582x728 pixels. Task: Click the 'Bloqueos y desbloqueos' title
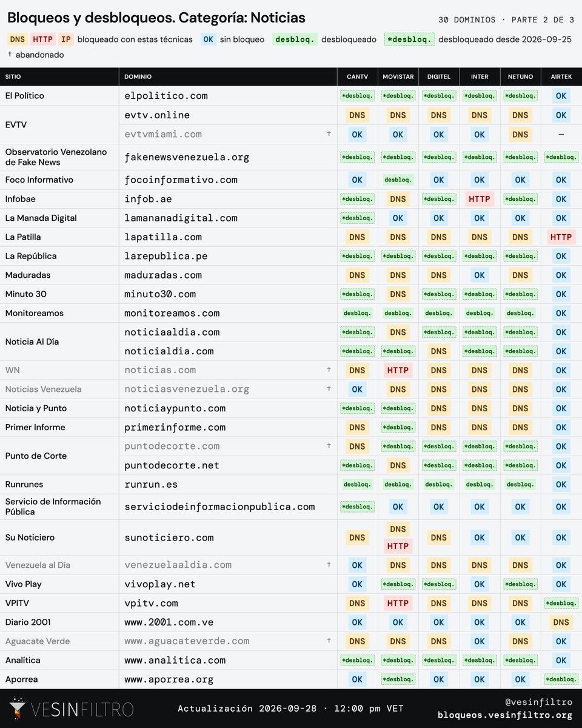(156, 18)
